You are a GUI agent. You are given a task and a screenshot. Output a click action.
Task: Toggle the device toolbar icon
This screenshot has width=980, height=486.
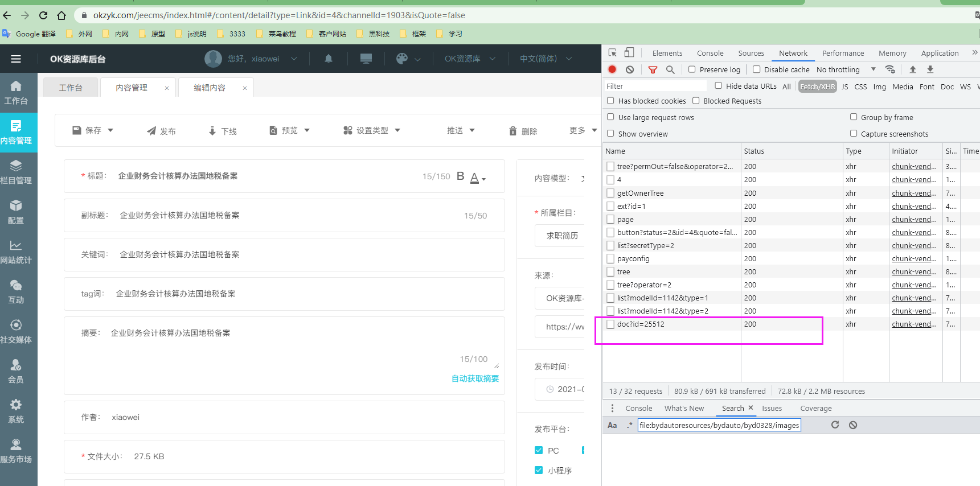(629, 53)
